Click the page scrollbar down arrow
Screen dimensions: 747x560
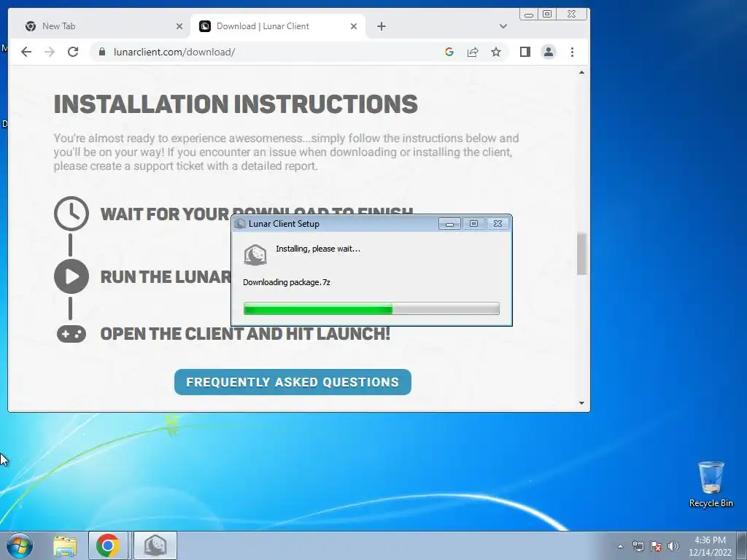pos(581,403)
